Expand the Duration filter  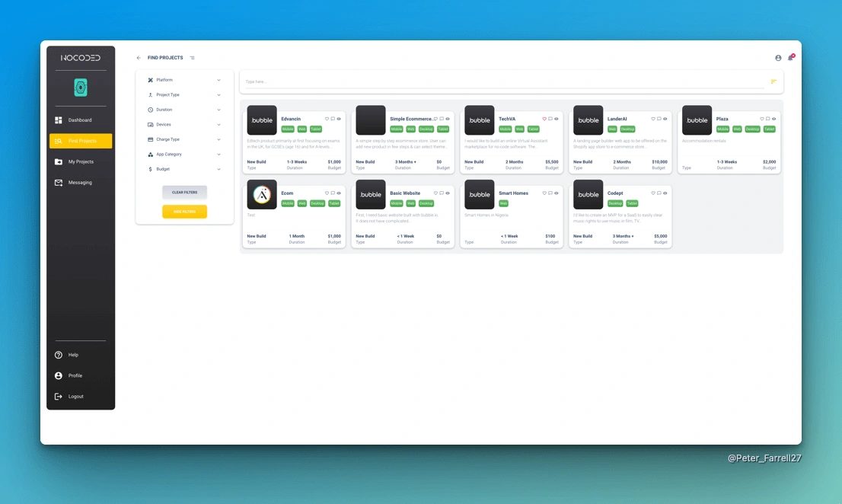(184, 110)
